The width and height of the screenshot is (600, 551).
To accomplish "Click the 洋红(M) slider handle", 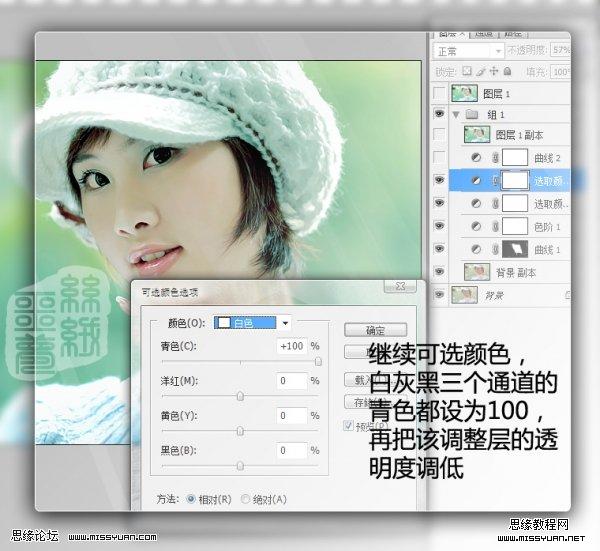I will (x=240, y=396).
